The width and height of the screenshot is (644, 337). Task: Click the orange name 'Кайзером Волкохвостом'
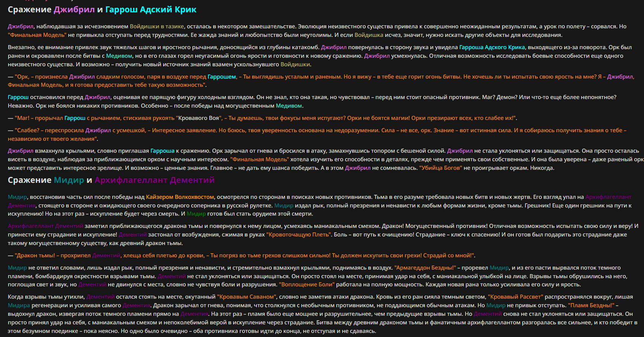pos(180,197)
